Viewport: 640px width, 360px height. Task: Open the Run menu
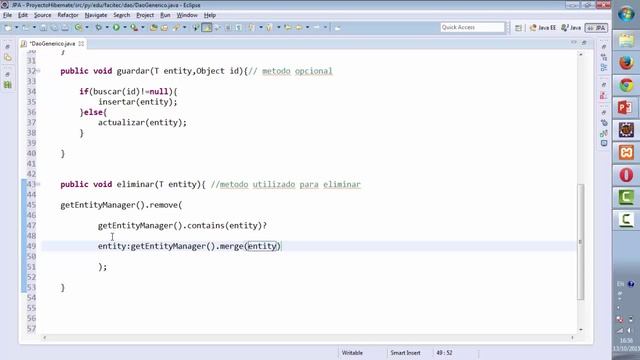point(165,15)
